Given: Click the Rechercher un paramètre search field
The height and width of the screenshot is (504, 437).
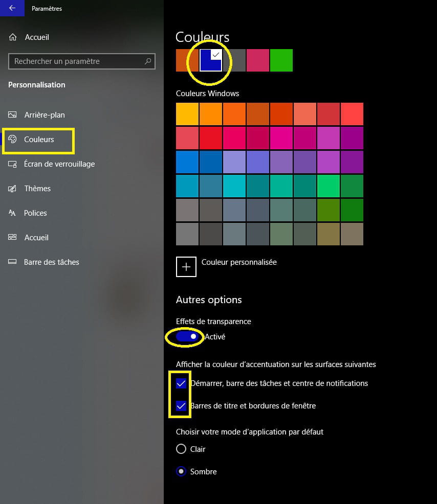Looking at the screenshot, I should coord(82,61).
